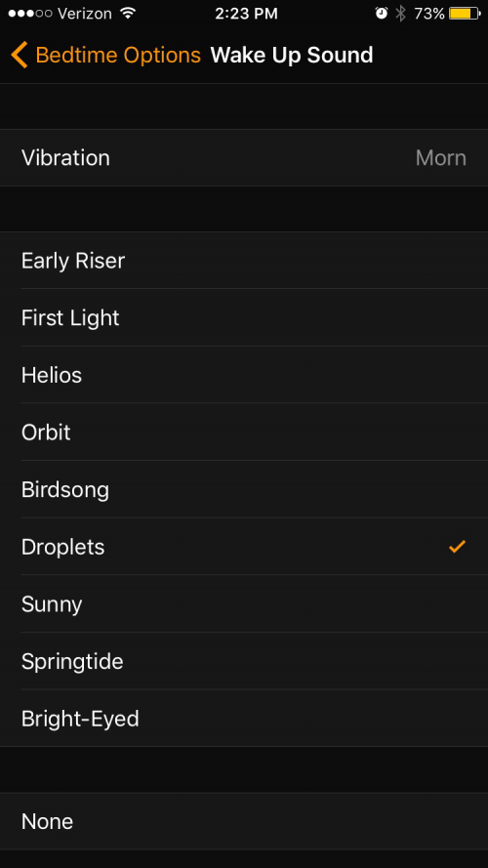Tap the cellular signal dots
Screen dimensions: 488x868
[x=30, y=14]
